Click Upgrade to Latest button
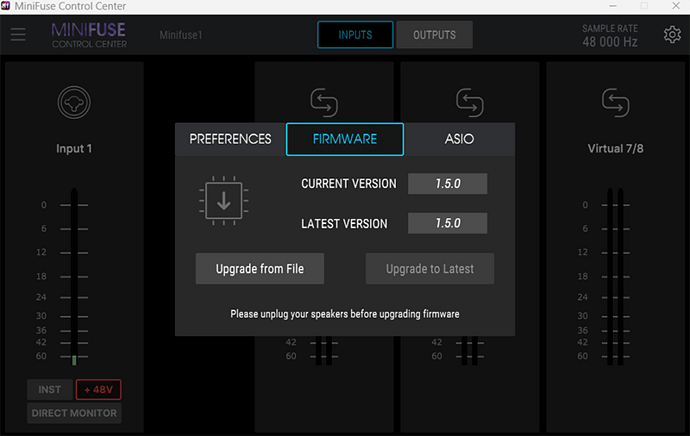690x436 pixels. pos(430,268)
